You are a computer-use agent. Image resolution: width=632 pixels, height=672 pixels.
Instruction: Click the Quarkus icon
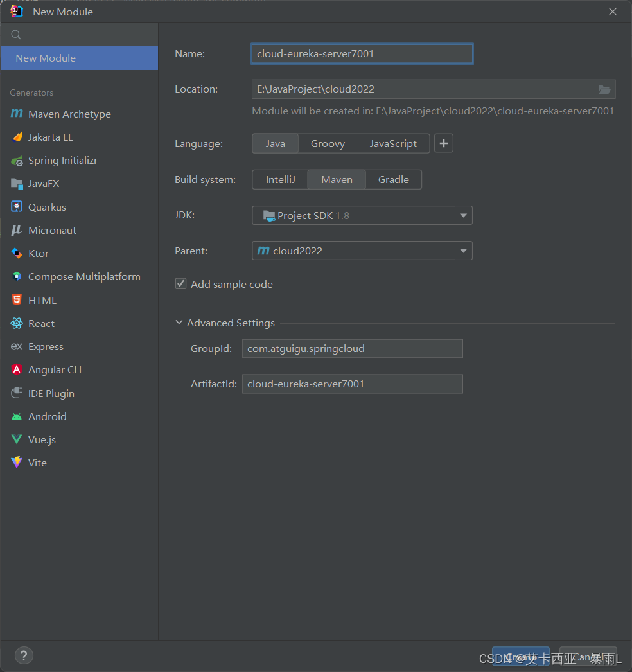pos(17,207)
